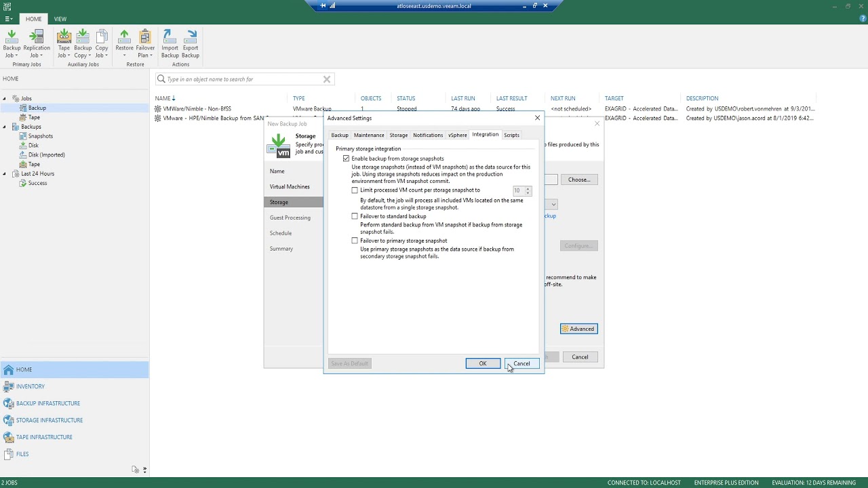This screenshot has width=868, height=488.
Task: Open the Copy Job ribbon button
Action: pyautogui.click(x=102, y=44)
